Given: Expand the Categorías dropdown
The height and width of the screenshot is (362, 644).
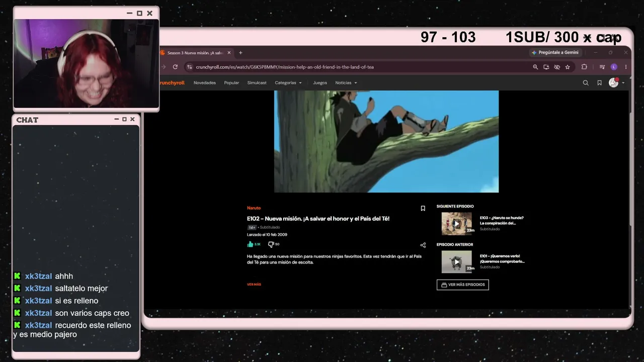Looking at the screenshot, I should point(288,83).
